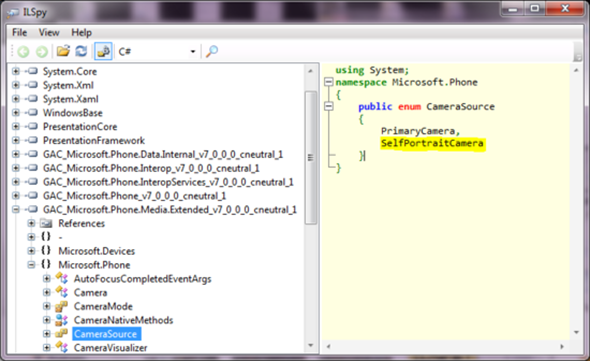The image size is (590, 361).
Task: Collapse the Microsoft.Phone namespace node
Action: 31,265
